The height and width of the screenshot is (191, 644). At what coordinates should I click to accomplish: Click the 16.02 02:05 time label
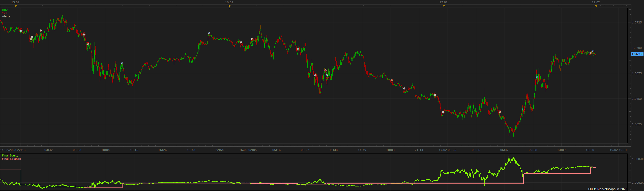click(248, 150)
